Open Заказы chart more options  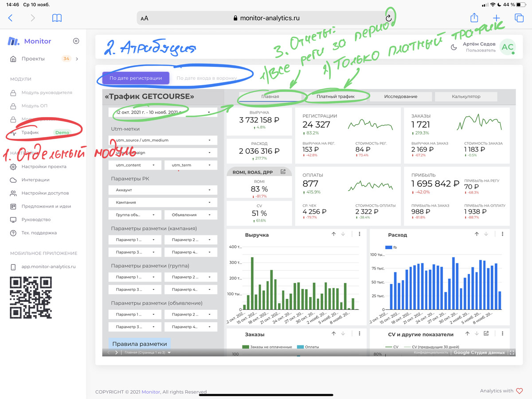[360, 334]
